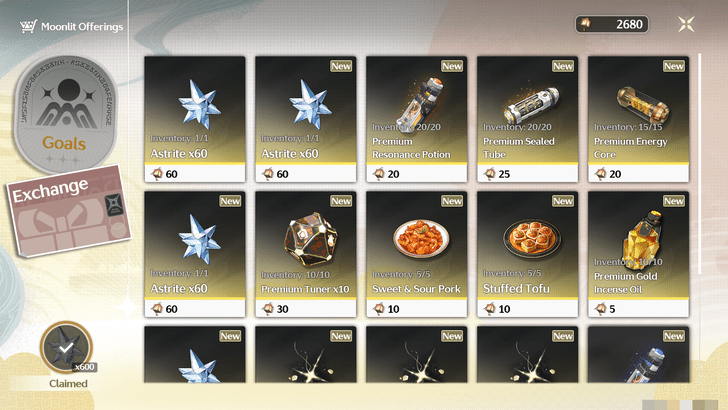The image size is (728, 410).
Task: Pick the Stuffed Tofu dish
Action: pos(527,254)
